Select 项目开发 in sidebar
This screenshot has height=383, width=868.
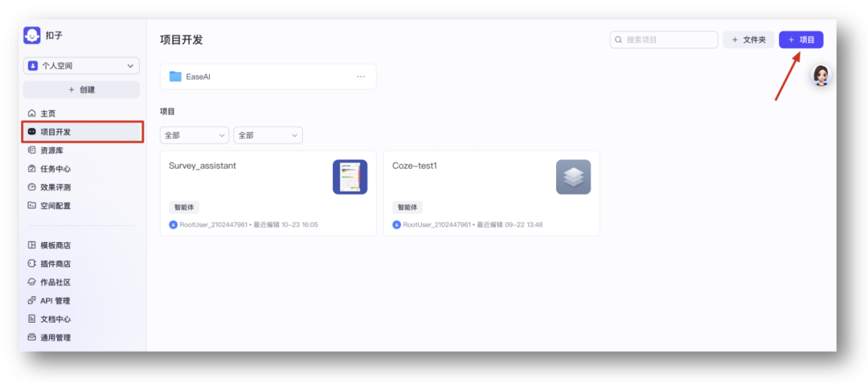pos(83,132)
